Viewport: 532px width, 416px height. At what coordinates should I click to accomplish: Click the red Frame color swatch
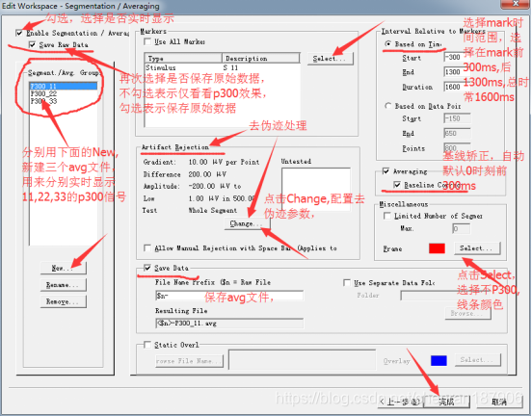(437, 248)
